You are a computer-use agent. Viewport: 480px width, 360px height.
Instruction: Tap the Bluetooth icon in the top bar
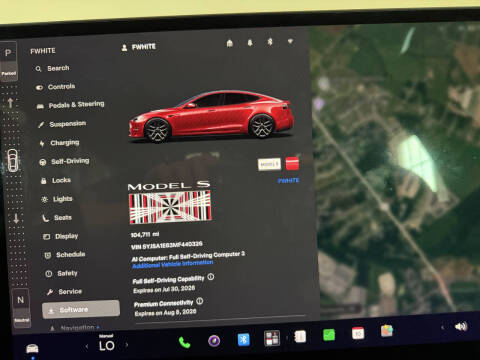click(270, 42)
